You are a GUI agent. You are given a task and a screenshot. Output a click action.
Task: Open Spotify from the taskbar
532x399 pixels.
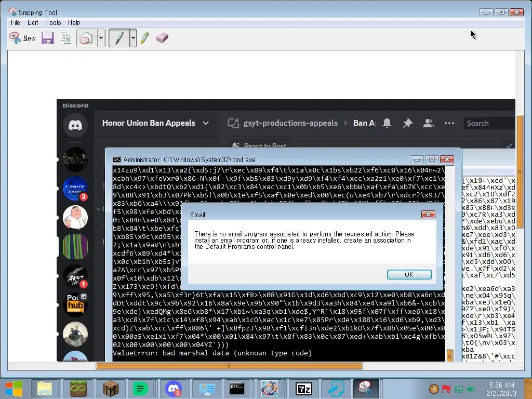140,389
